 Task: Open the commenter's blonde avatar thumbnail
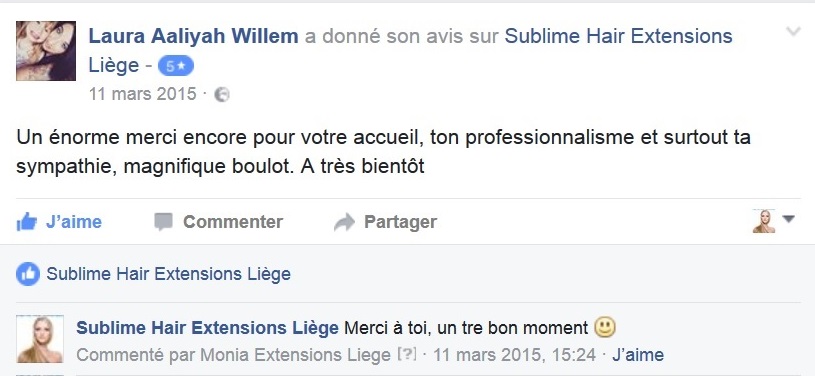click(40, 339)
